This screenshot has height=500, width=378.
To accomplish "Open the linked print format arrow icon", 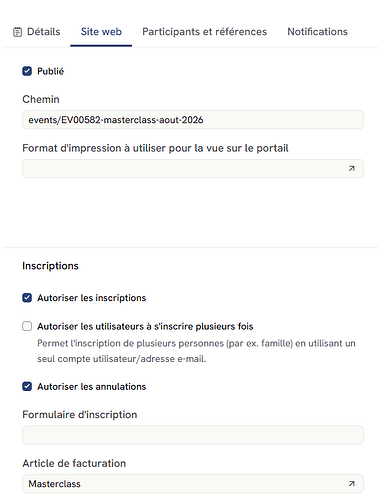I will click(351, 169).
